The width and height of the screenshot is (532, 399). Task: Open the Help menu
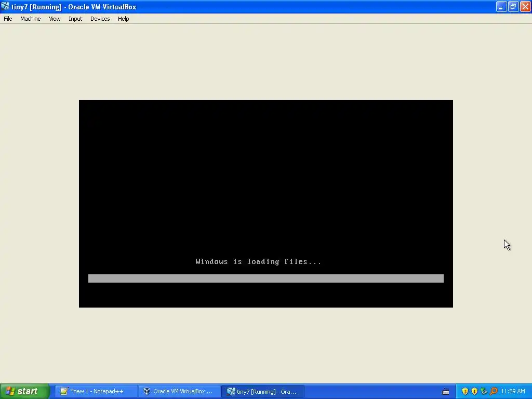click(x=123, y=19)
